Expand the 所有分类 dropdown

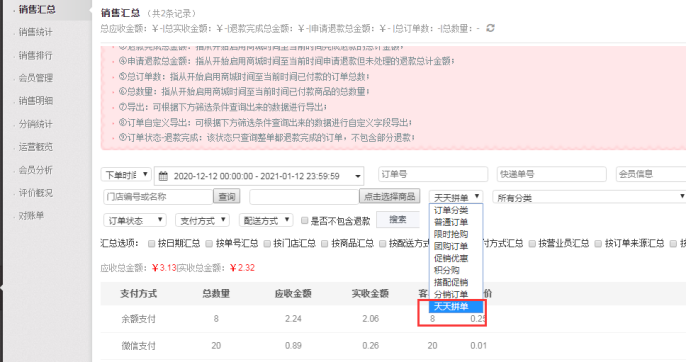(589, 197)
